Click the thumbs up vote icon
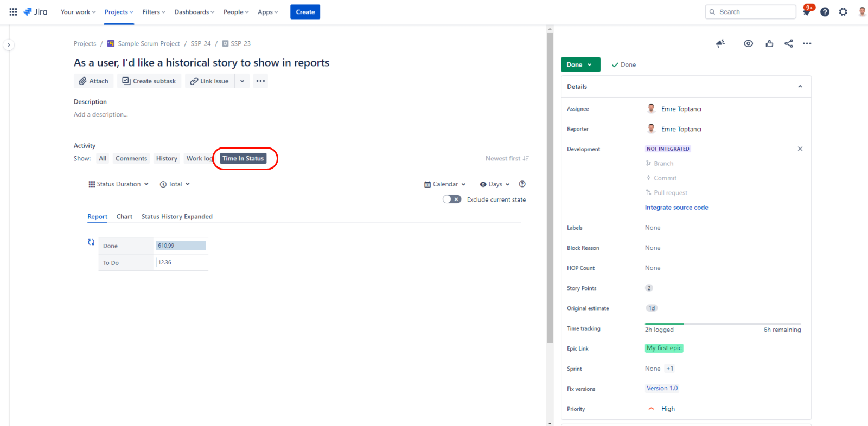 pyautogui.click(x=769, y=43)
